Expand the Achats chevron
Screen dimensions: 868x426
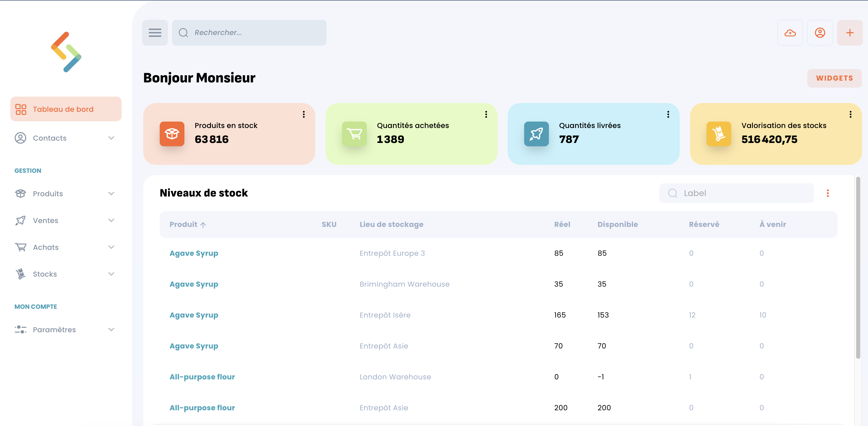pos(111,247)
